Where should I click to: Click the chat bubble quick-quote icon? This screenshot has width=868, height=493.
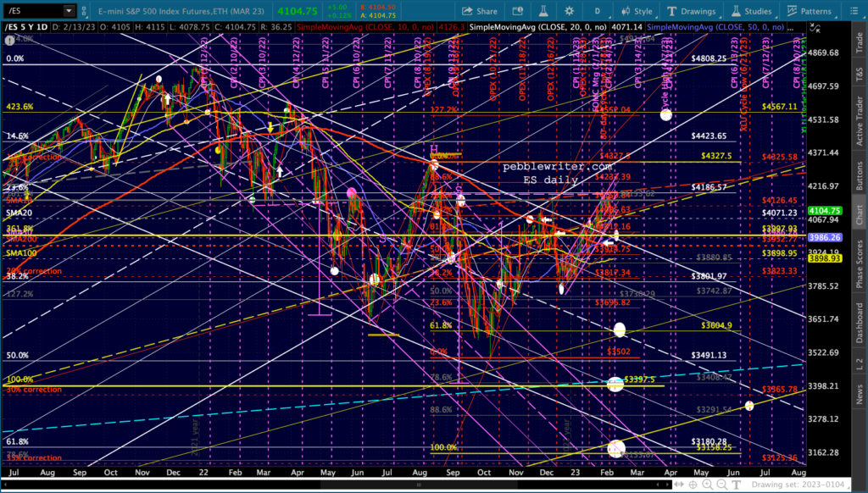point(518,11)
